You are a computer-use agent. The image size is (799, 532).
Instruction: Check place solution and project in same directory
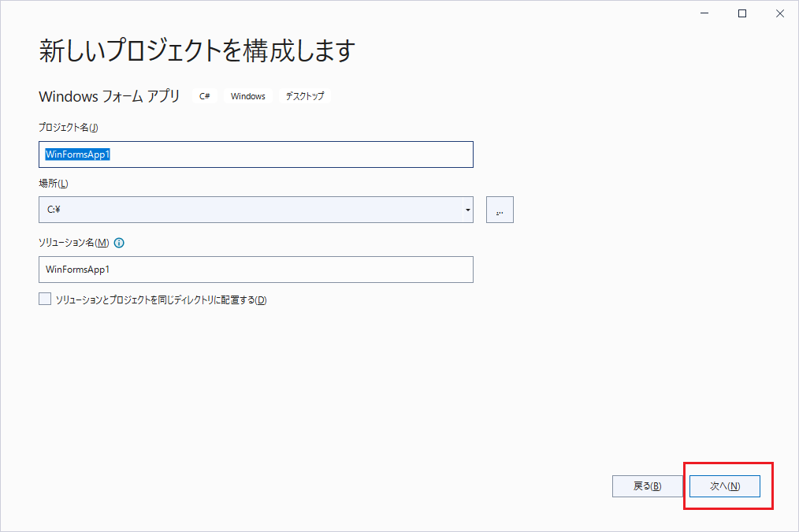tap(45, 299)
